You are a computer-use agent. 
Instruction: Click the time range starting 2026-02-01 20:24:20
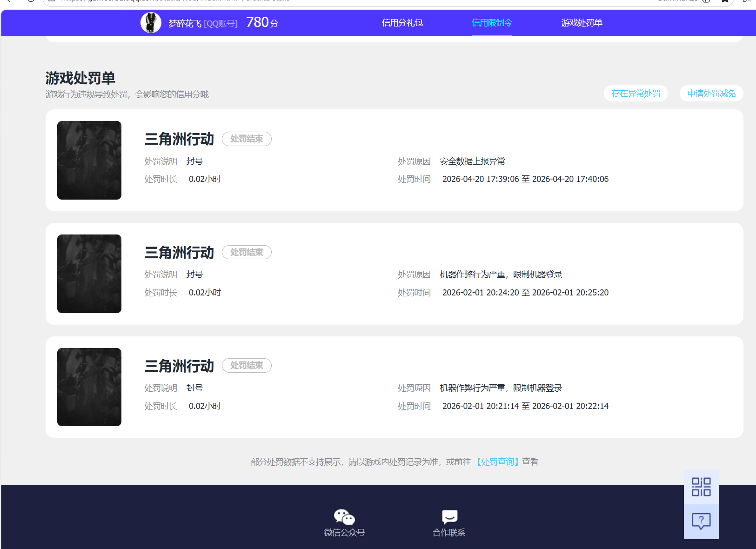coord(525,293)
